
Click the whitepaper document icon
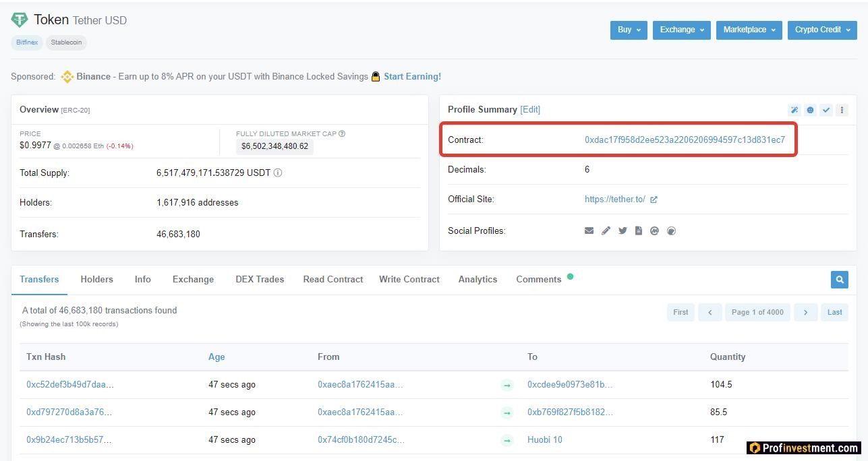click(639, 231)
